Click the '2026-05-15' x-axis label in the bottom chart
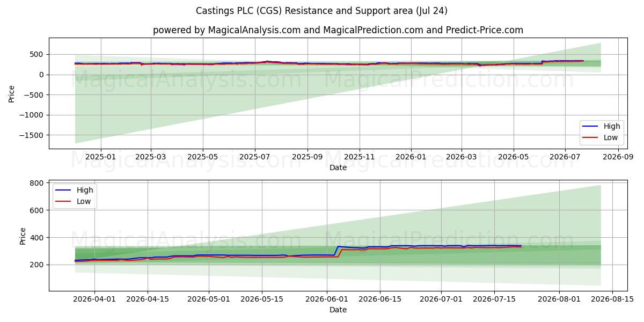Viewport: 644px width, 322px height. (x=262, y=299)
